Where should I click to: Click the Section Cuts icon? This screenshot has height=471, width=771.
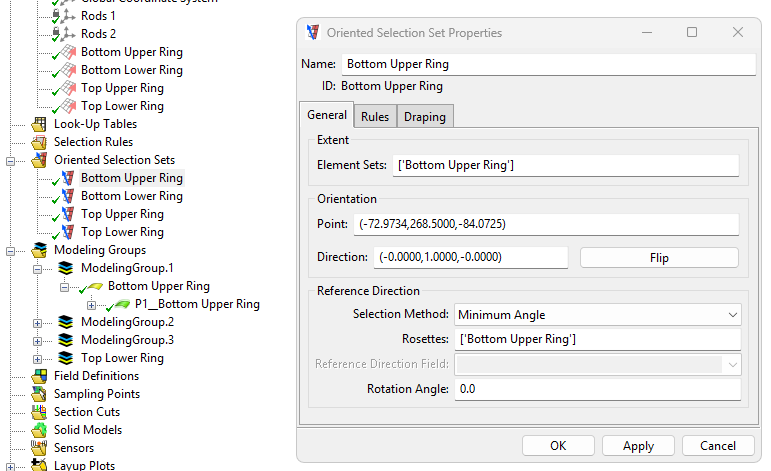click(x=40, y=412)
